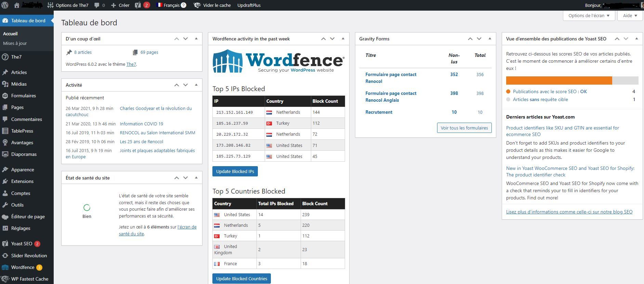This screenshot has height=284, width=644.
Task: Click the WordPress logo icon in admin bar
Action: (x=5, y=5)
